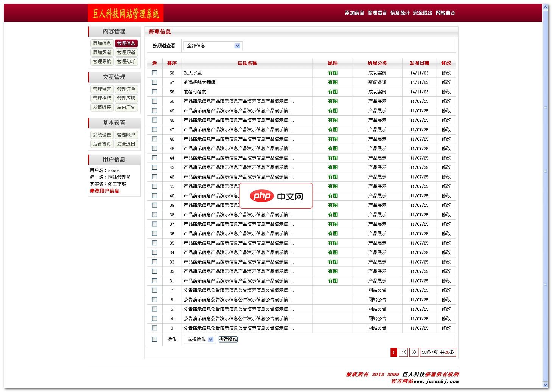552x392 pixels.
Task: Open 管理账户 in the sidebar
Action: coord(126,135)
